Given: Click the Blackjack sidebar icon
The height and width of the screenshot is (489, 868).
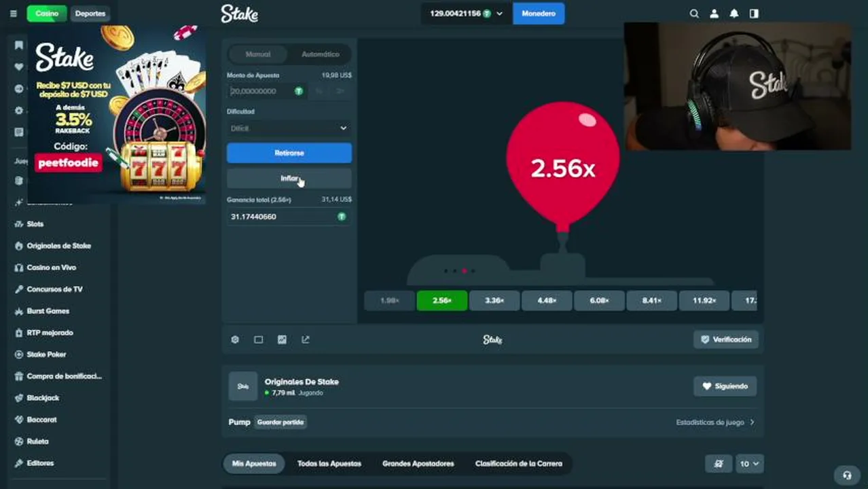Looking at the screenshot, I should (x=19, y=398).
